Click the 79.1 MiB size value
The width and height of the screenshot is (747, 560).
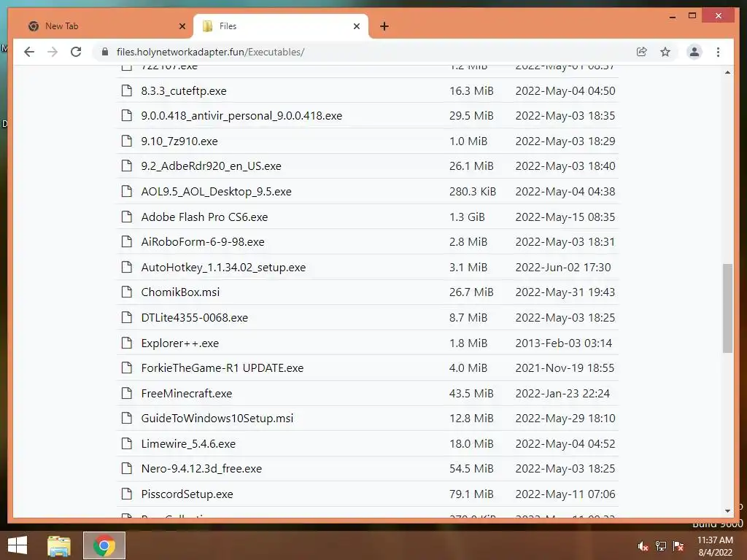tap(471, 494)
